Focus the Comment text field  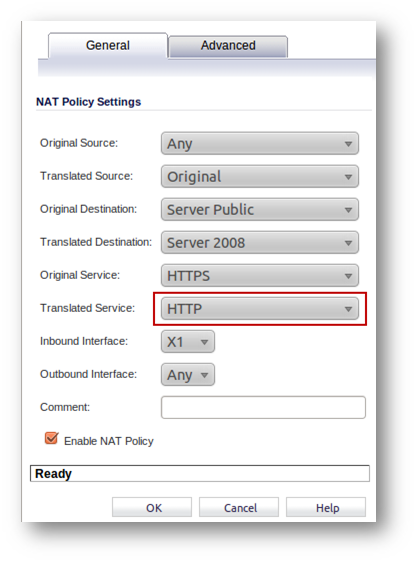click(263, 408)
